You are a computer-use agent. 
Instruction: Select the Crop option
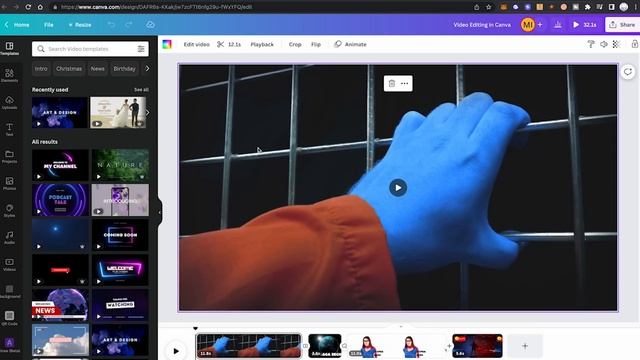[295, 44]
